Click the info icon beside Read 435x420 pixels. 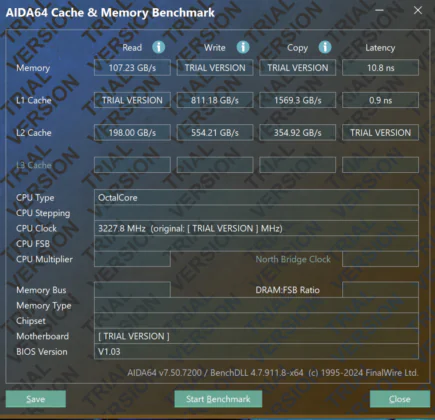(159, 47)
